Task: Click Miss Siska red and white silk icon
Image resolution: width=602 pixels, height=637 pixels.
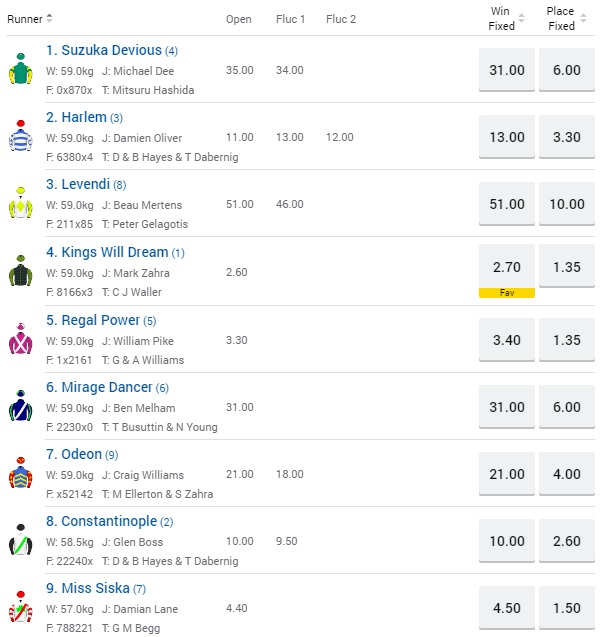Action: click(x=20, y=608)
